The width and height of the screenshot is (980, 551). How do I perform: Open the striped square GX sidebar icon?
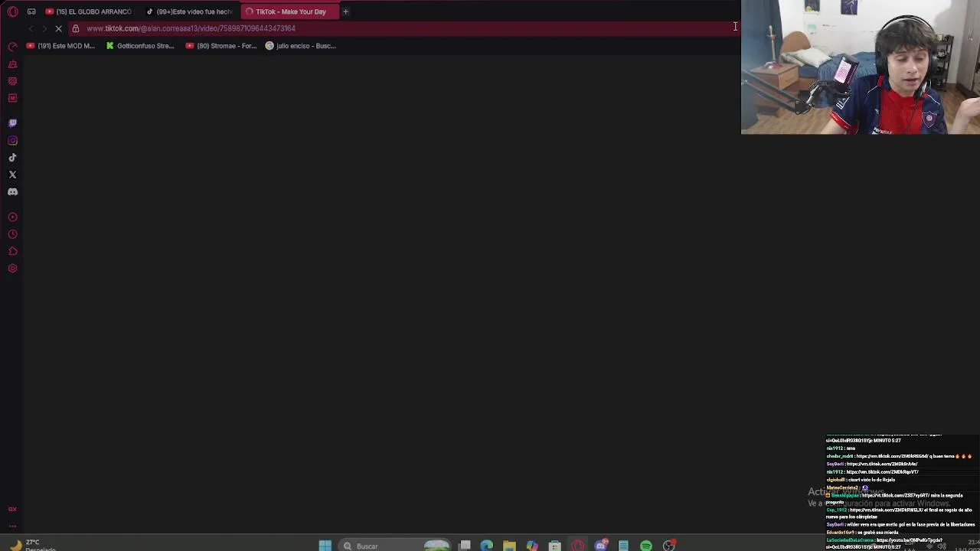[12, 81]
